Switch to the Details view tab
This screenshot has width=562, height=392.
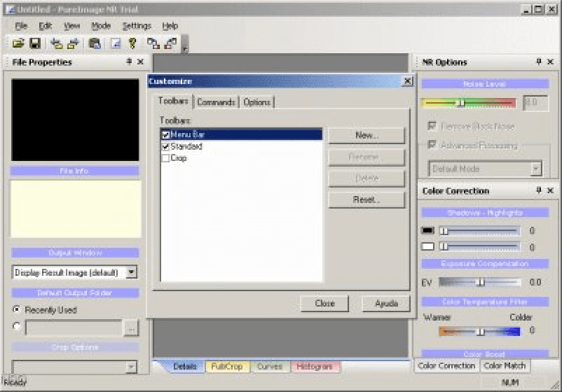click(185, 366)
